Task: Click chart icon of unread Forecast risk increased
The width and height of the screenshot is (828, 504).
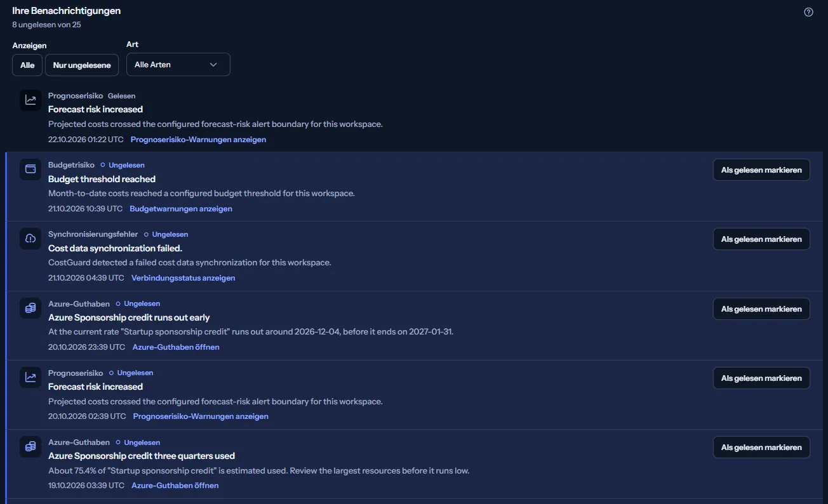Action: 30,378
